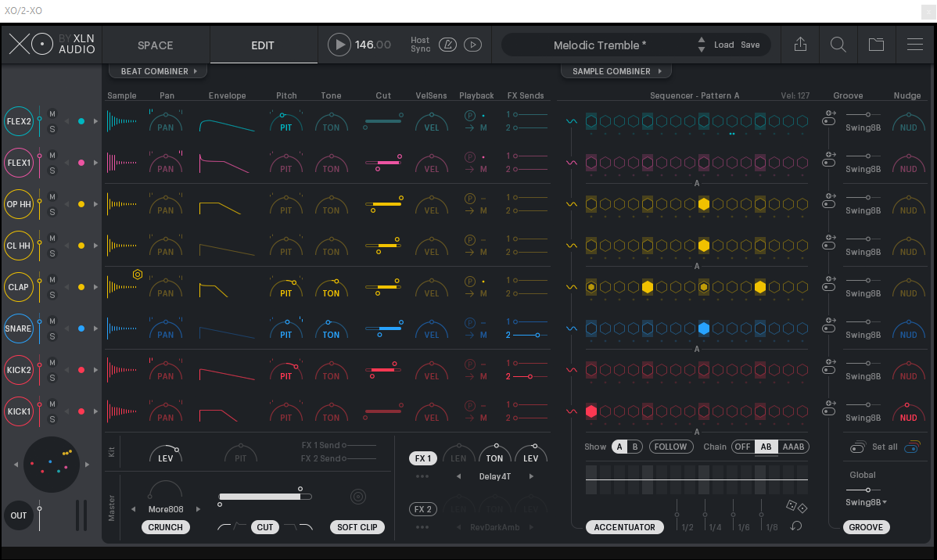Open the Global SwingBB groove dropdown
The height and width of the screenshot is (560, 937).
tap(866, 502)
